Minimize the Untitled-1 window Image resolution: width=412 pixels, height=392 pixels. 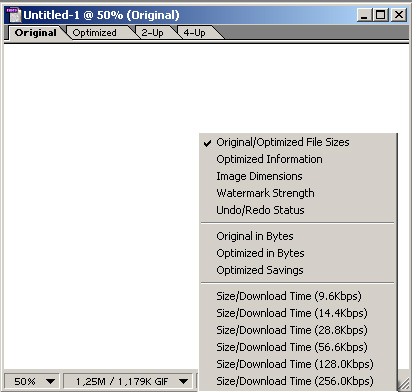365,15
